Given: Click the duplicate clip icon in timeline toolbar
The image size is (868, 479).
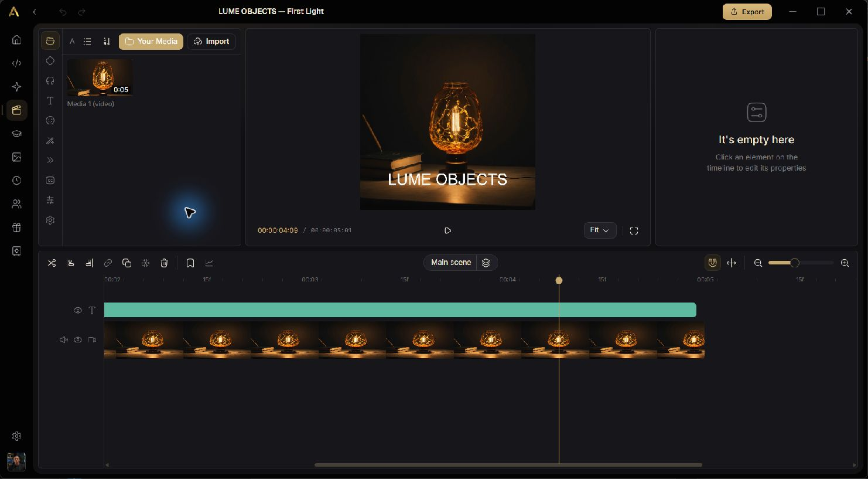Looking at the screenshot, I should (127, 263).
